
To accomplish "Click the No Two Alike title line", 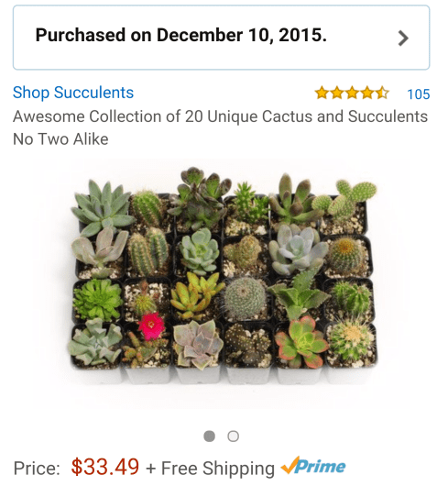I will point(60,139).
